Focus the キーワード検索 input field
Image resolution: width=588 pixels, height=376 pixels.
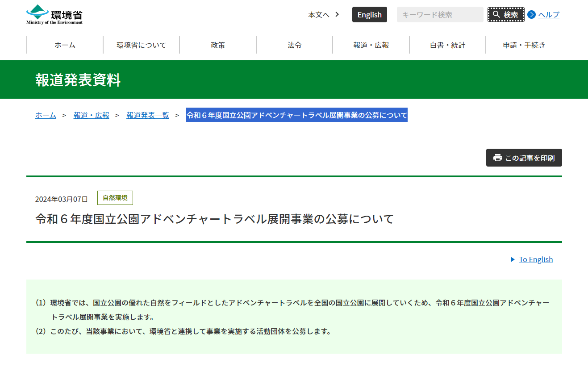(x=440, y=14)
